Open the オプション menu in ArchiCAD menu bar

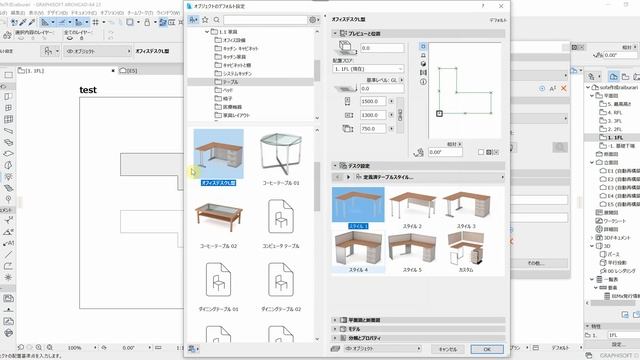(x=112, y=13)
